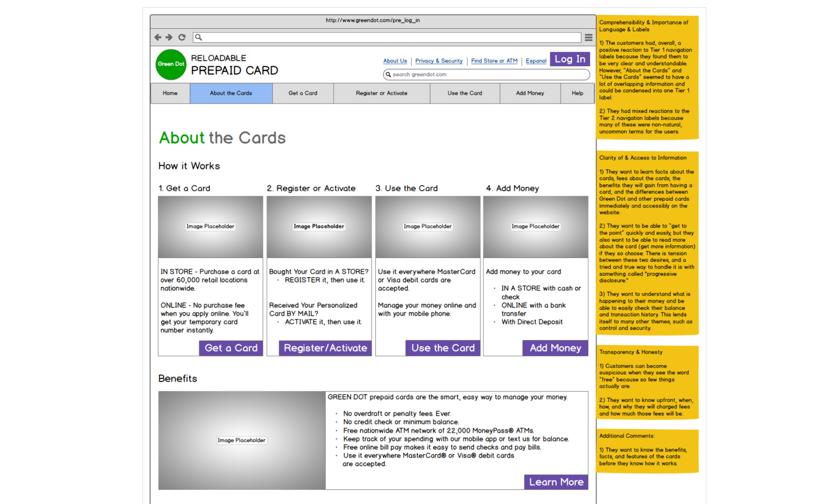Click the '1. Get a Card' step title
The width and height of the screenshot is (840, 504).
coord(184,188)
